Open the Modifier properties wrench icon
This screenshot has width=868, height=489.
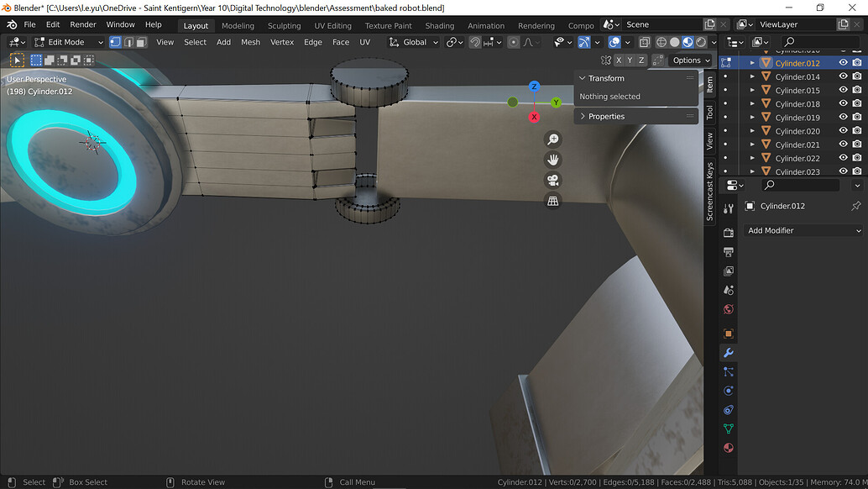pos(729,353)
